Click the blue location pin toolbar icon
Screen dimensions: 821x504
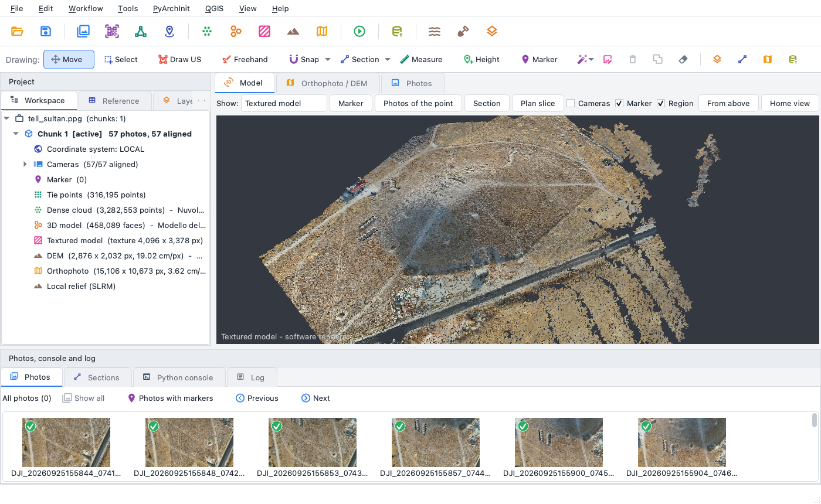[x=169, y=32]
